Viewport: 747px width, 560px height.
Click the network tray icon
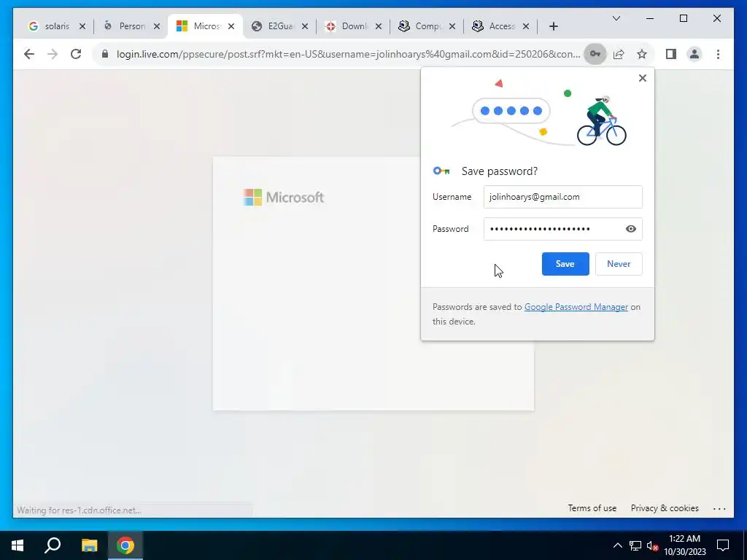(635, 545)
